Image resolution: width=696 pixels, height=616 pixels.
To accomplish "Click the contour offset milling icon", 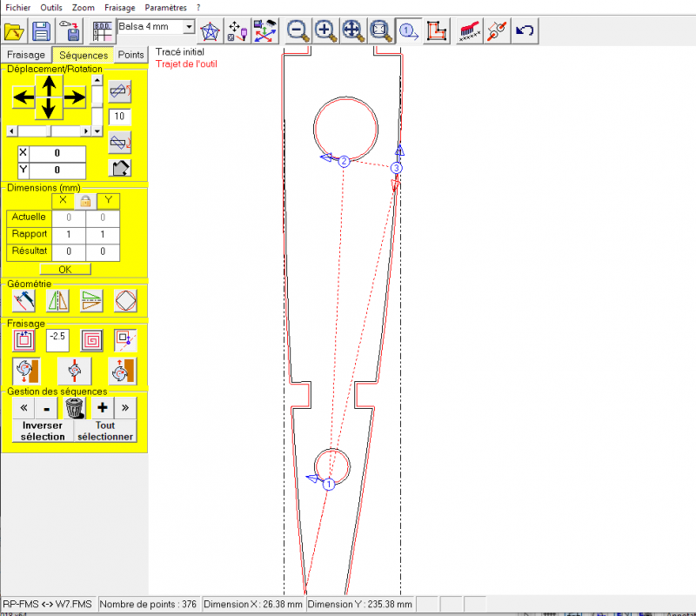I will point(24,341).
